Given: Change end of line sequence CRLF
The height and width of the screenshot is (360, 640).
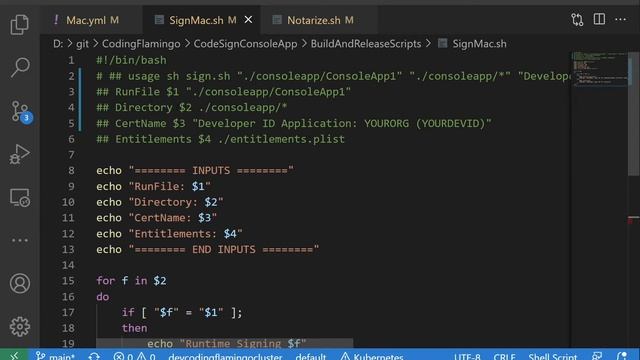Looking at the screenshot, I should coord(504,356).
